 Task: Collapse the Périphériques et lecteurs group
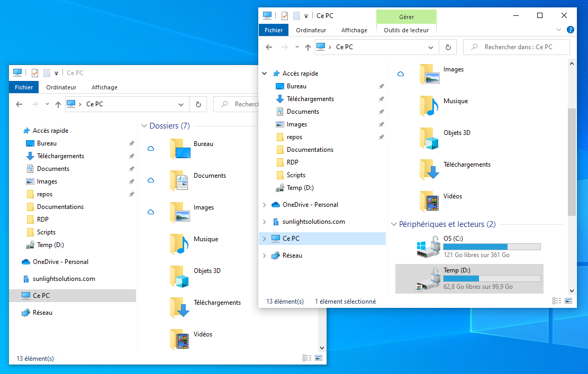394,224
